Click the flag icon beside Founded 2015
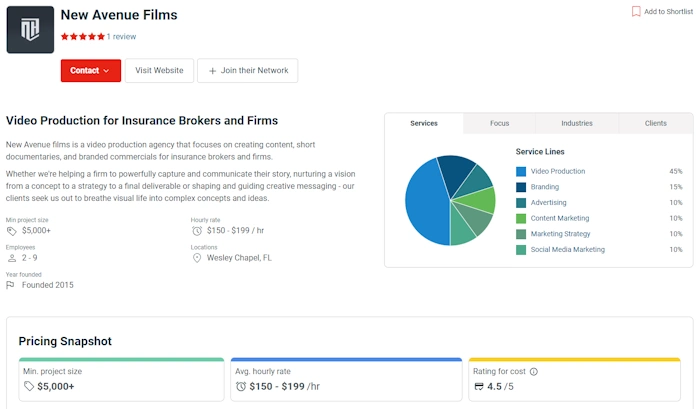Image resolution: width=700 pixels, height=409 pixels. [10, 285]
